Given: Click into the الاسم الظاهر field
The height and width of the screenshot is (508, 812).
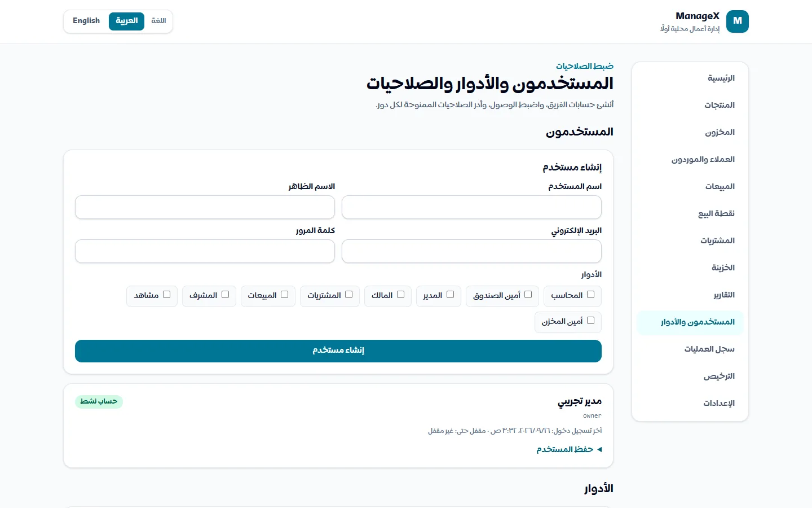Looking at the screenshot, I should [205, 207].
